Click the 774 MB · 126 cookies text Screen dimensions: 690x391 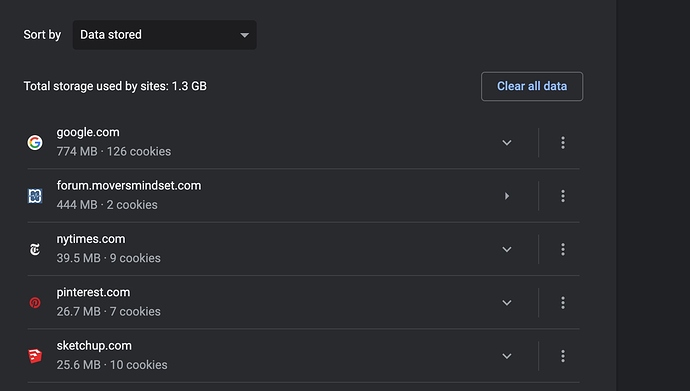point(114,151)
